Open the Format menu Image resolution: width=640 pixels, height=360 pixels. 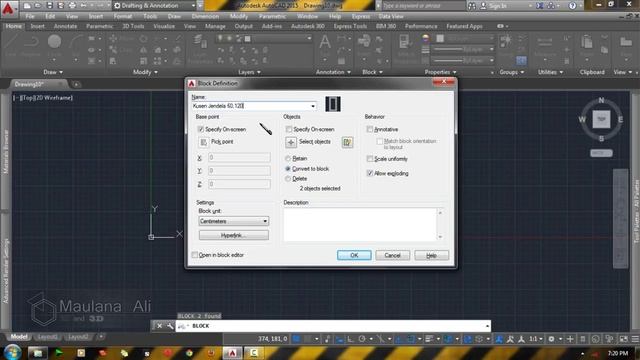coord(122,16)
